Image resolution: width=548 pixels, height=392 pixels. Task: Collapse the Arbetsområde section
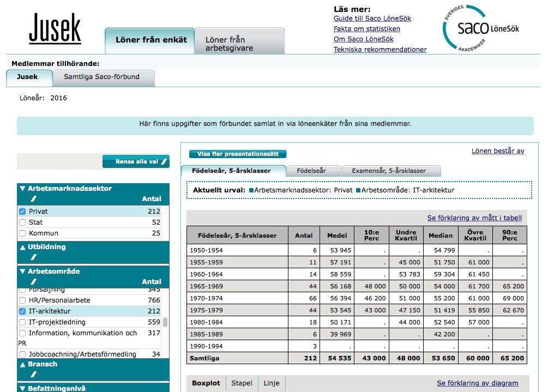23,272
